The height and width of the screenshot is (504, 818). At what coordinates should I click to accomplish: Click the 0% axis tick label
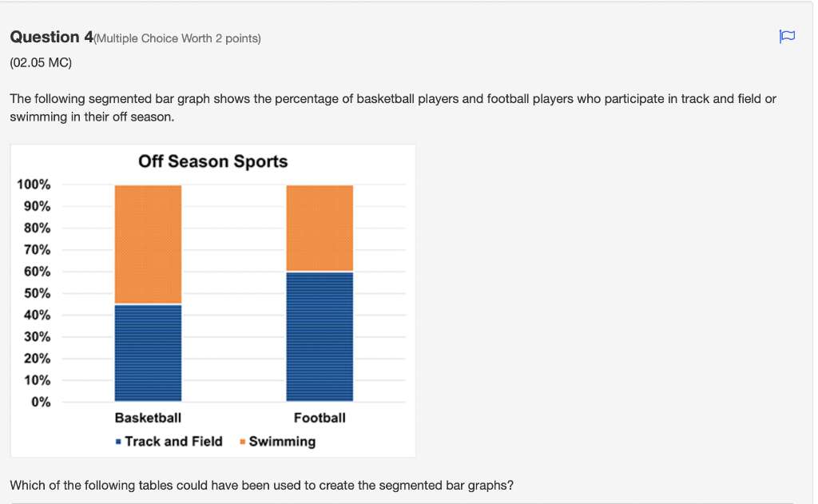point(41,402)
